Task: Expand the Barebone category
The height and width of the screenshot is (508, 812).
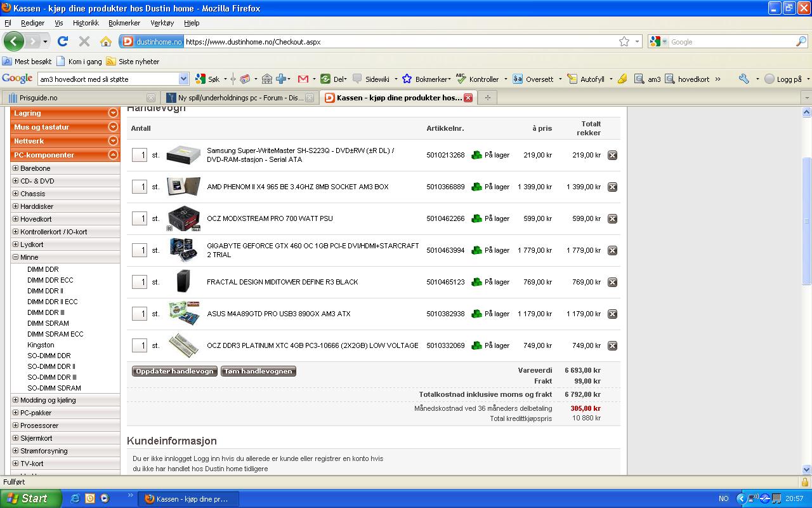Action: (16, 168)
